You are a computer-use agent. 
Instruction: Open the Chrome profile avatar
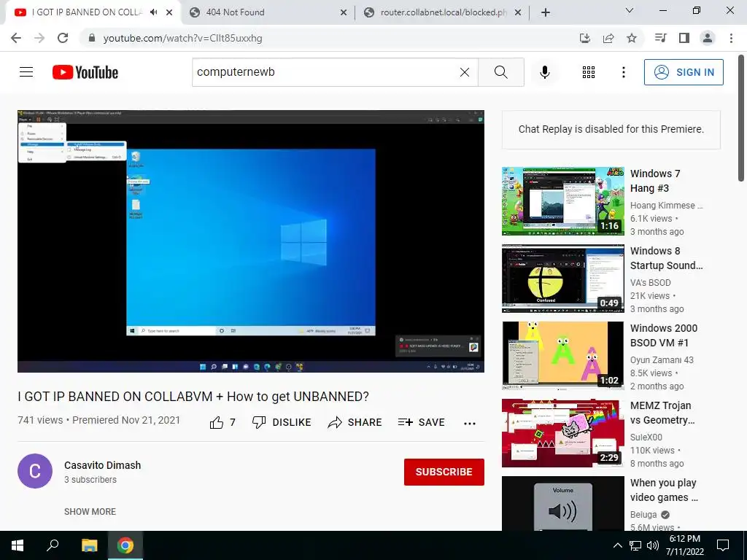pyautogui.click(x=708, y=38)
